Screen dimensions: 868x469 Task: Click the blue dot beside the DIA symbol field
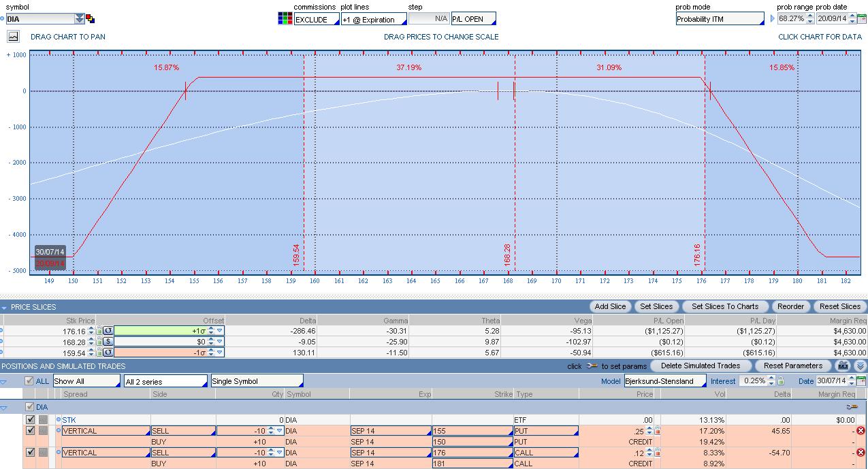2,19
